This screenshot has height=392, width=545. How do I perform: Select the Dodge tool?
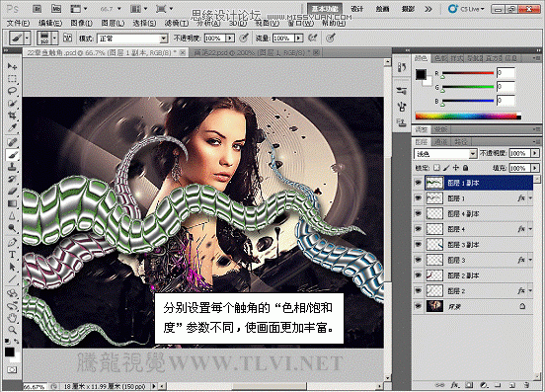12,228
